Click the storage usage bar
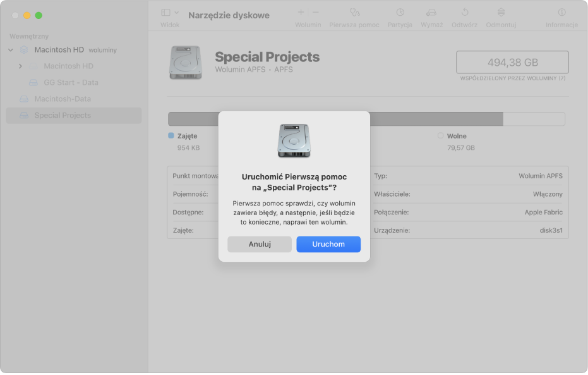This screenshot has height=375, width=588. [366, 119]
